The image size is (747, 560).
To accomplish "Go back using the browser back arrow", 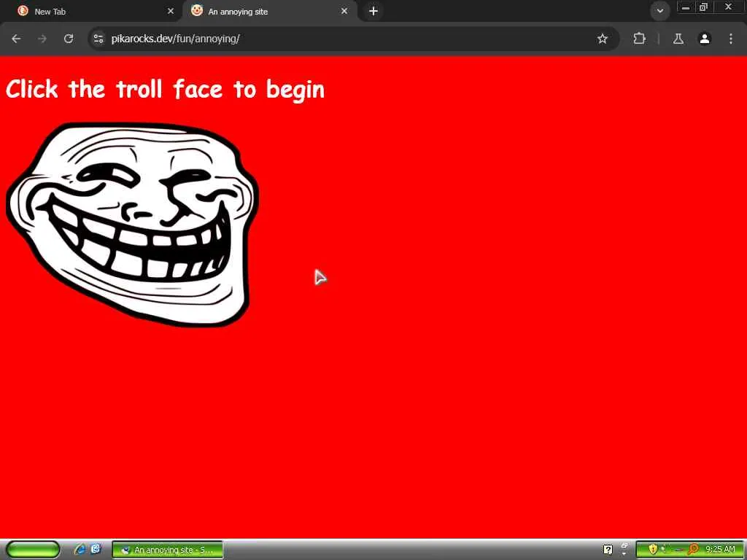I will pos(16,39).
